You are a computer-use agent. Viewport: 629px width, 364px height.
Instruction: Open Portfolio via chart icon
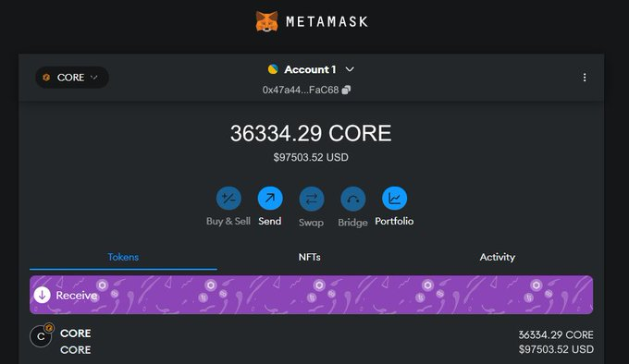[x=394, y=199]
